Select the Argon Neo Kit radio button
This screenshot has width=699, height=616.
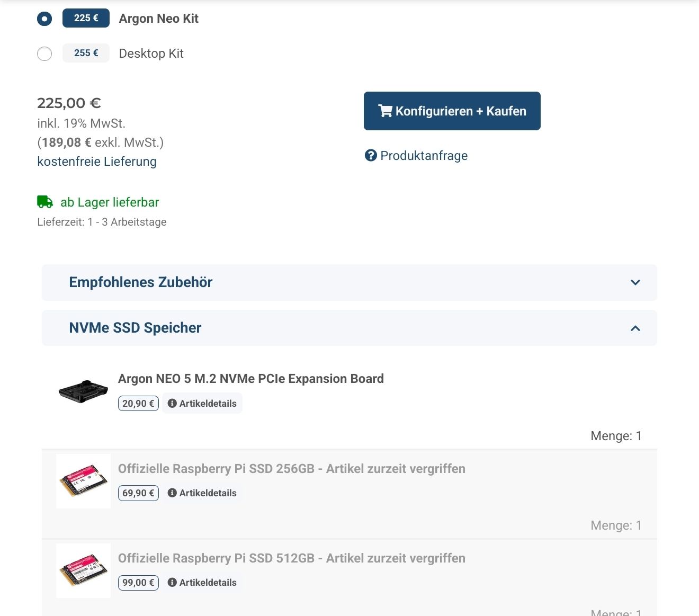pyautogui.click(x=44, y=19)
